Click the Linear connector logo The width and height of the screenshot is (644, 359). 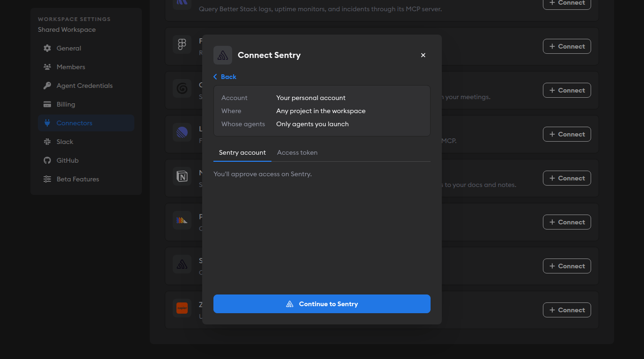coord(182,132)
